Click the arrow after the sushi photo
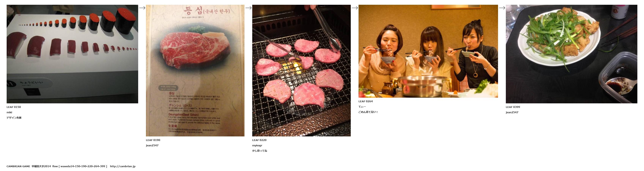 click(x=142, y=8)
